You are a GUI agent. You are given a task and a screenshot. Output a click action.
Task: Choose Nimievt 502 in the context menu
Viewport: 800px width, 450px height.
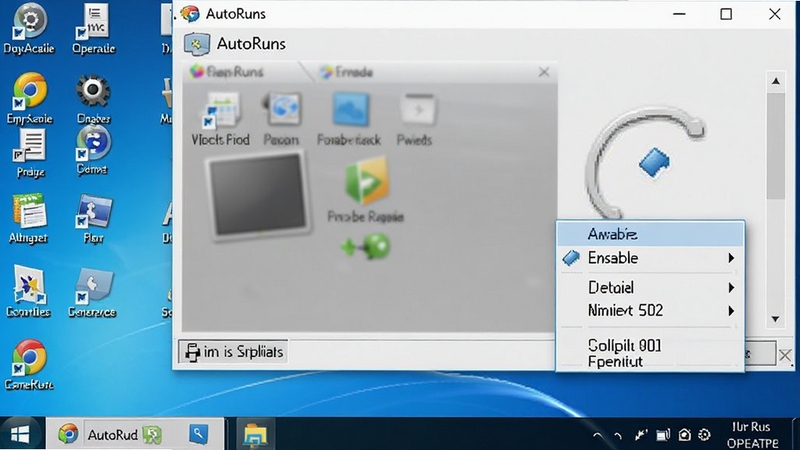tap(650, 310)
